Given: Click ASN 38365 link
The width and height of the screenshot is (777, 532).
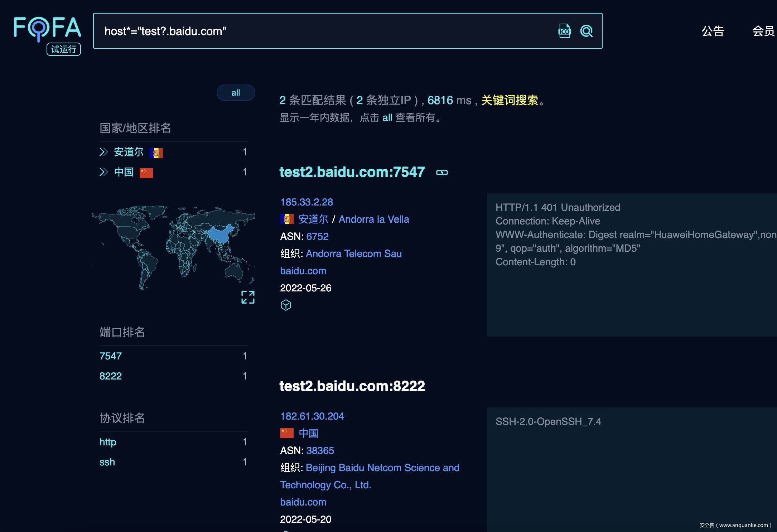Looking at the screenshot, I should (x=320, y=450).
